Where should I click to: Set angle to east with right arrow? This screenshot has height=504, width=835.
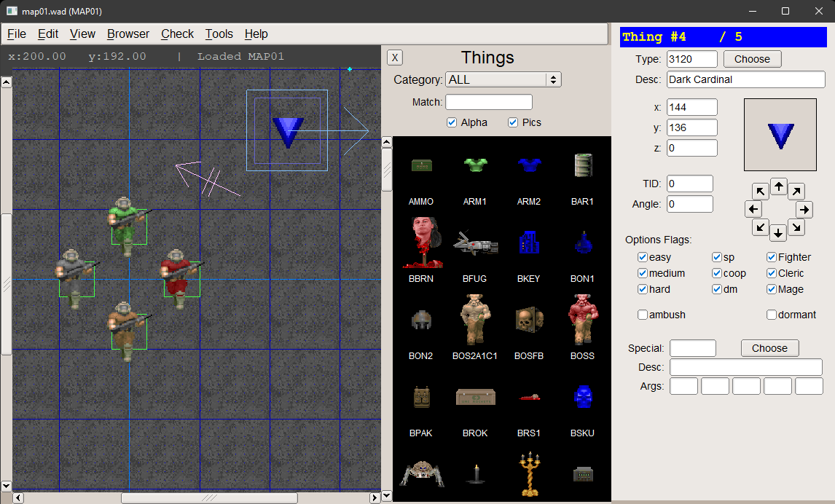tap(804, 210)
